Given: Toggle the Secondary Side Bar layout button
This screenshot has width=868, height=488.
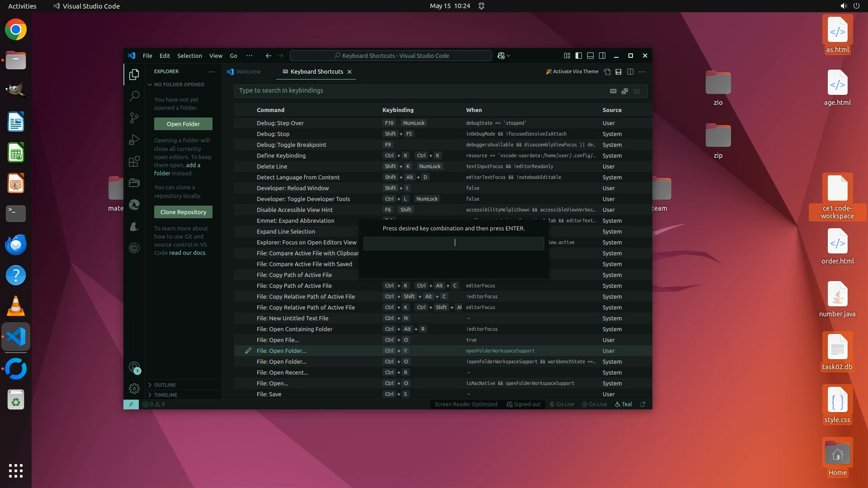Looking at the screenshot, I should (602, 56).
